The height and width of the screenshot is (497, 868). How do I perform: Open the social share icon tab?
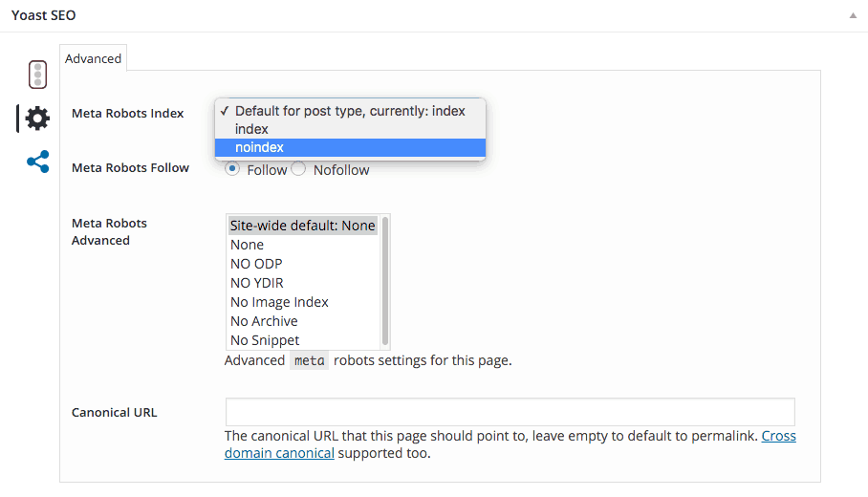coord(37,162)
